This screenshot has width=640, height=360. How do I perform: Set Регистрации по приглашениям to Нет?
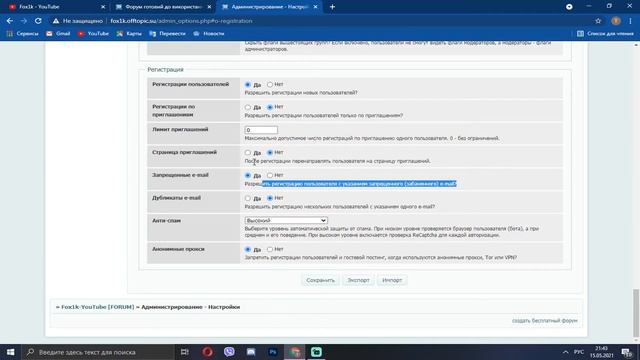(270, 107)
